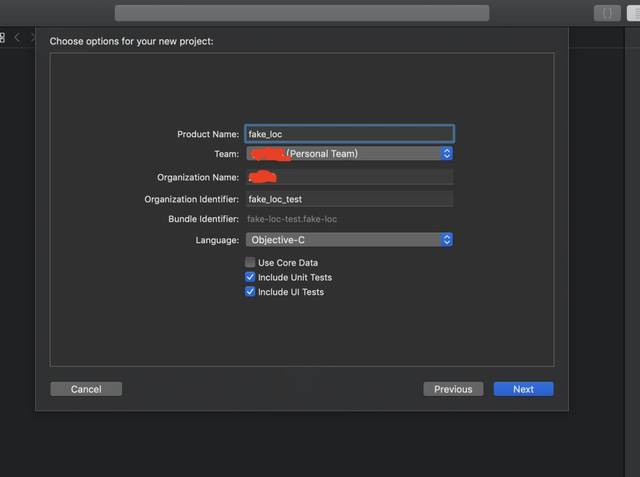Click the code snippet library braces button

[607, 13]
